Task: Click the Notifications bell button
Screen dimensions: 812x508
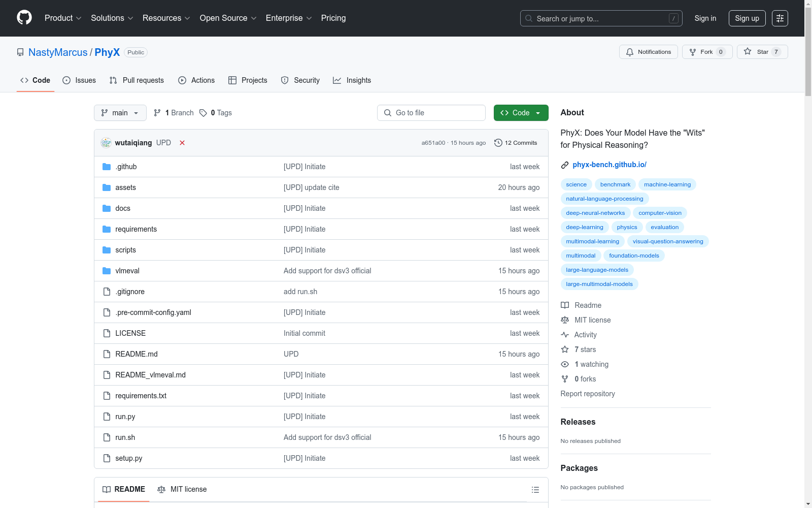Action: (x=648, y=52)
